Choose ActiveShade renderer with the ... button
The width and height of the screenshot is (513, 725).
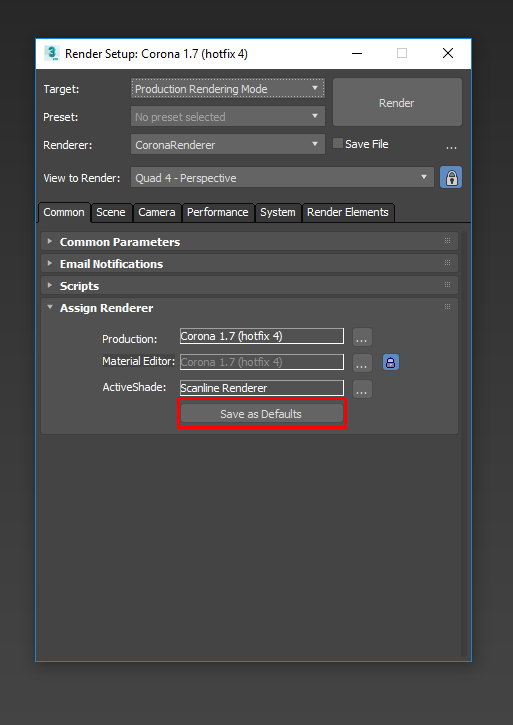[x=362, y=389]
